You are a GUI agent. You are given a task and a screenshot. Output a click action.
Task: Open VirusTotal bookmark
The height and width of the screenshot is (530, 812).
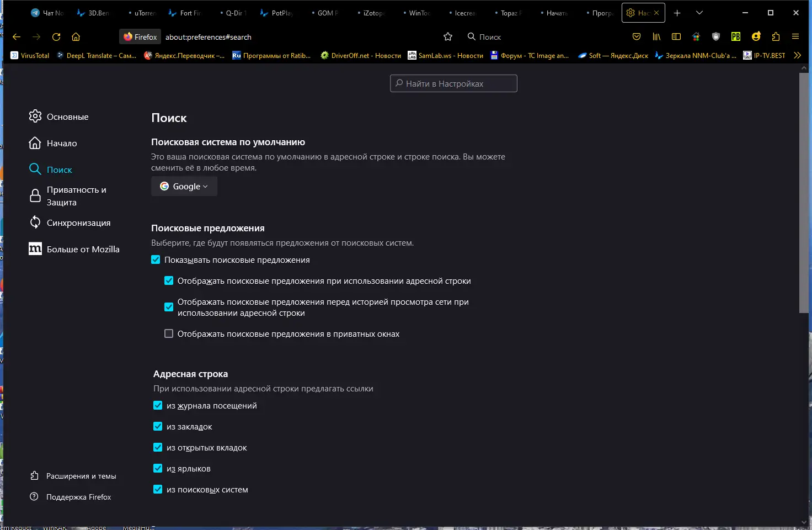(30, 55)
